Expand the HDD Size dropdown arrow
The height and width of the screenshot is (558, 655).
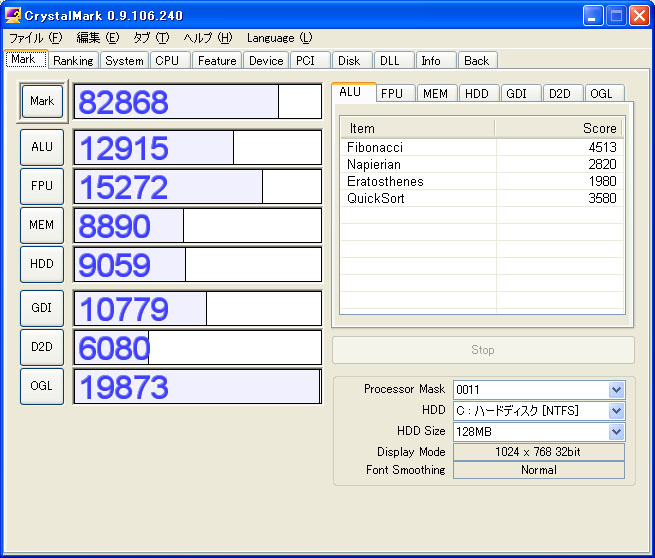pyautogui.click(x=616, y=432)
